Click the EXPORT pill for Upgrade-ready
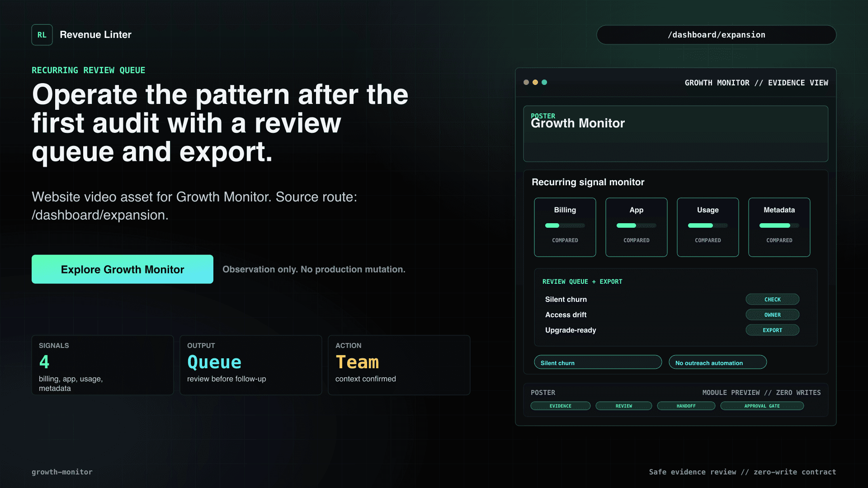 [773, 330]
